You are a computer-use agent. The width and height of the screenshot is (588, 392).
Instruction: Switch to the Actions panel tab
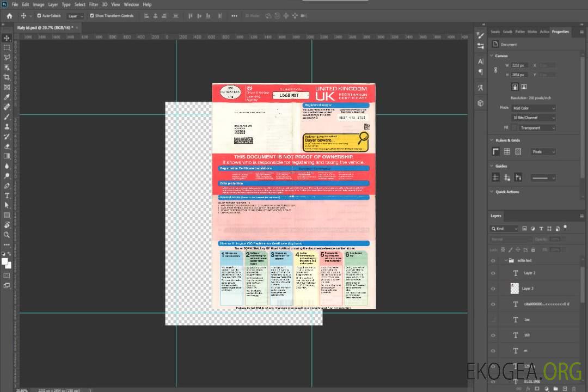point(544,32)
